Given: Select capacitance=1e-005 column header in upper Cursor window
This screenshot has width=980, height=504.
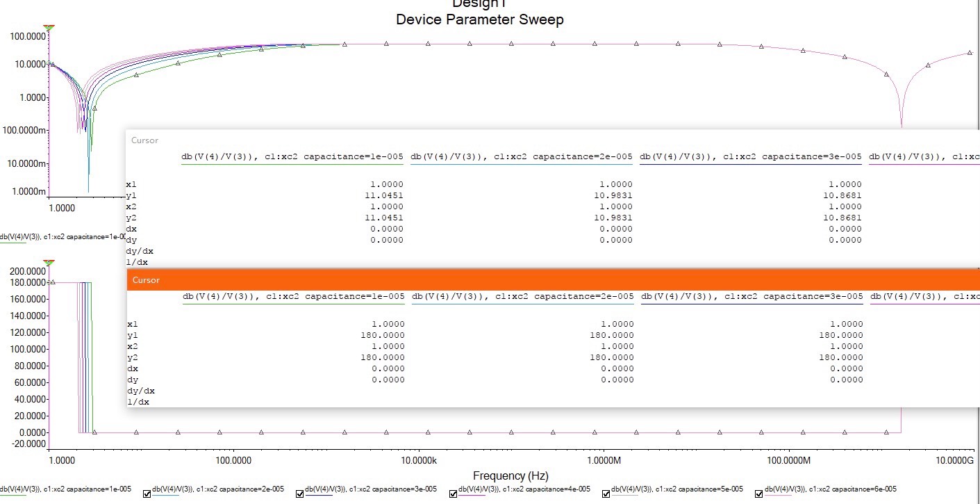Looking at the screenshot, I should [292, 156].
